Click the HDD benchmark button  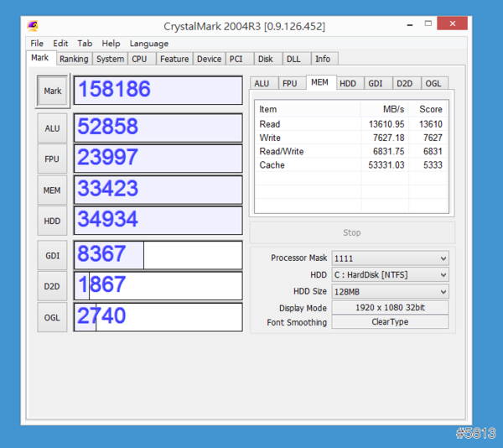[52, 221]
